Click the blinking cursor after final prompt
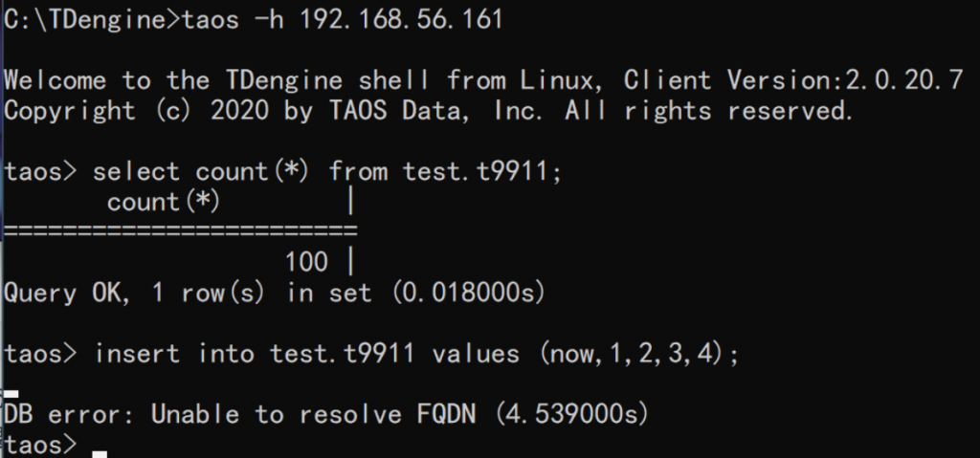Screen dimensions: 980x458 pyautogui.click(x=100, y=454)
